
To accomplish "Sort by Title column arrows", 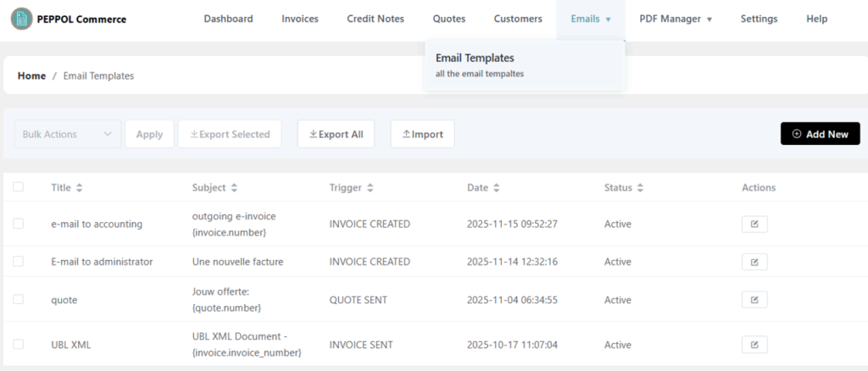I will (x=80, y=188).
